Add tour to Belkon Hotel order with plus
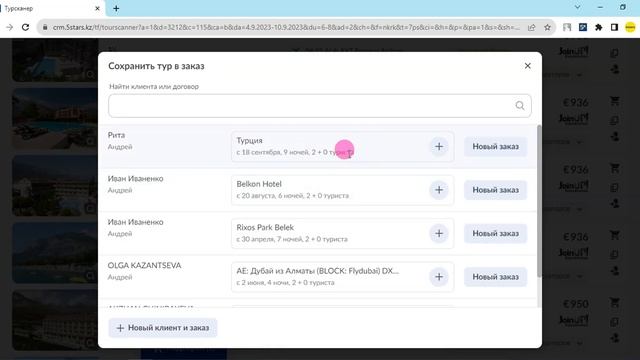This screenshot has height=360, width=640. pyautogui.click(x=439, y=190)
